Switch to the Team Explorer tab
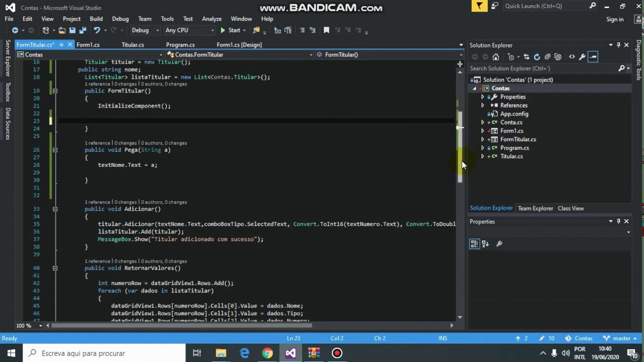The height and width of the screenshot is (362, 644). tap(535, 208)
